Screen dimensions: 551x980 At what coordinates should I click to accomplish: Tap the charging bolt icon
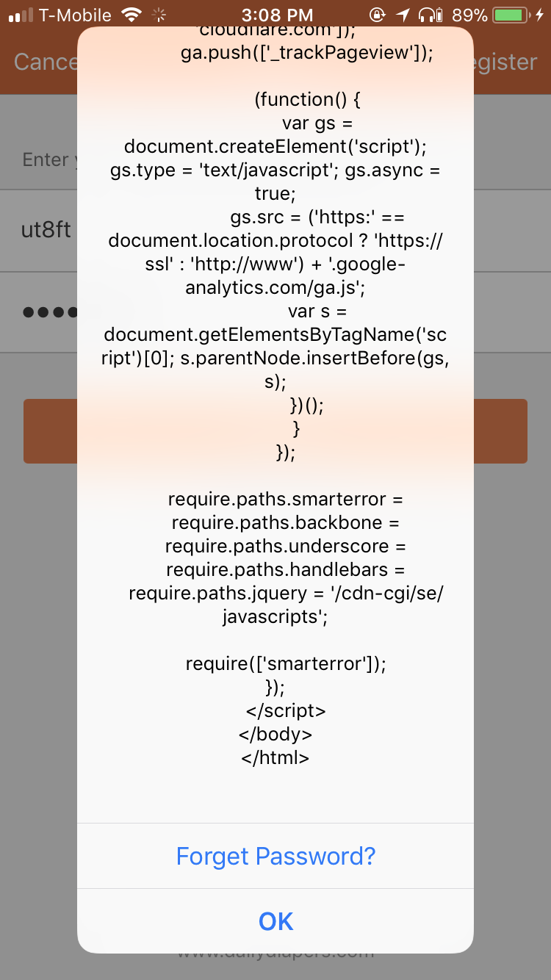pos(540,15)
